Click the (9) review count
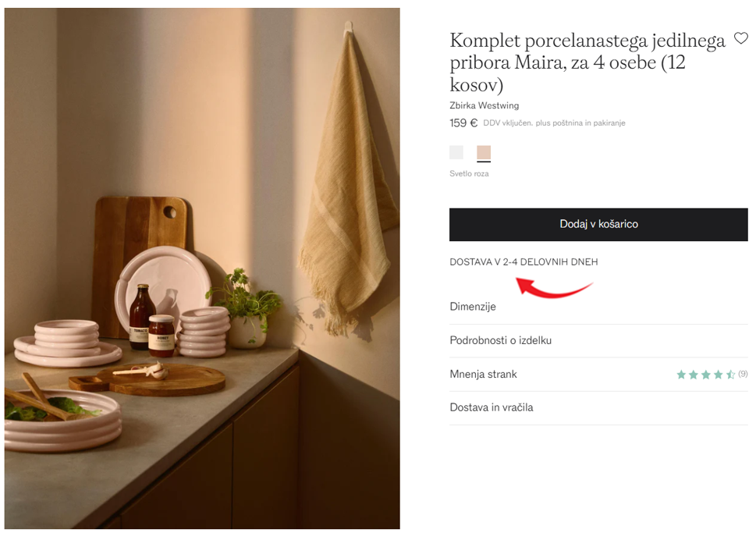The height and width of the screenshot is (533, 756). (743, 374)
